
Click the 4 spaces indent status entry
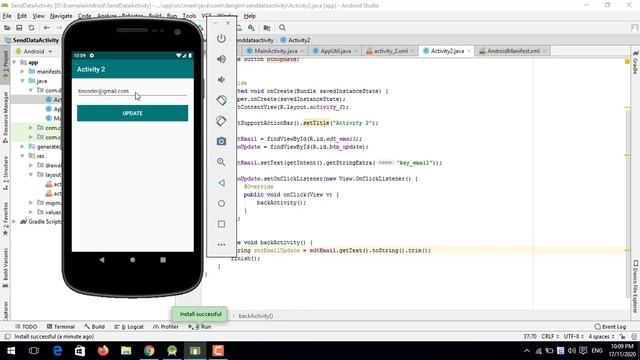601,336
